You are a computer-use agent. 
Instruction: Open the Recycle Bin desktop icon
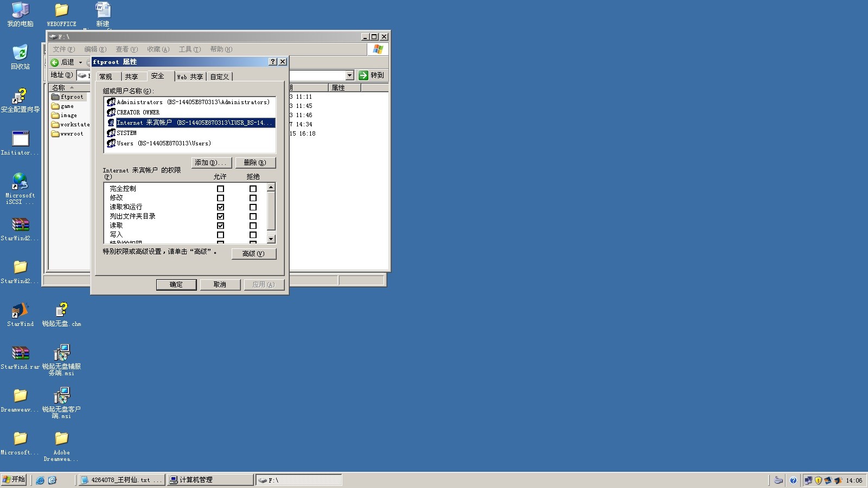(20, 53)
